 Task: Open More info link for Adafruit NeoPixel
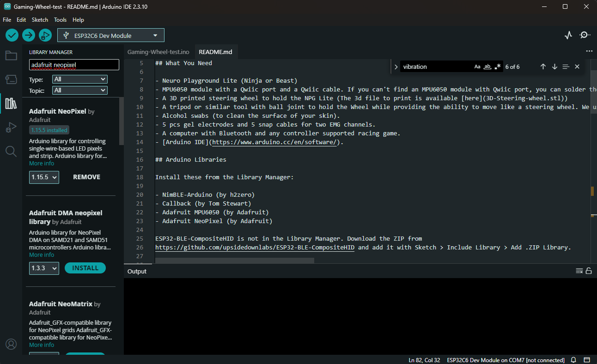pos(42,164)
